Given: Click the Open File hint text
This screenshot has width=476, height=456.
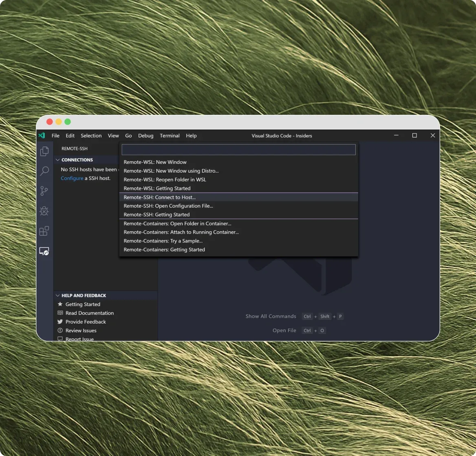Looking at the screenshot, I should point(284,331).
